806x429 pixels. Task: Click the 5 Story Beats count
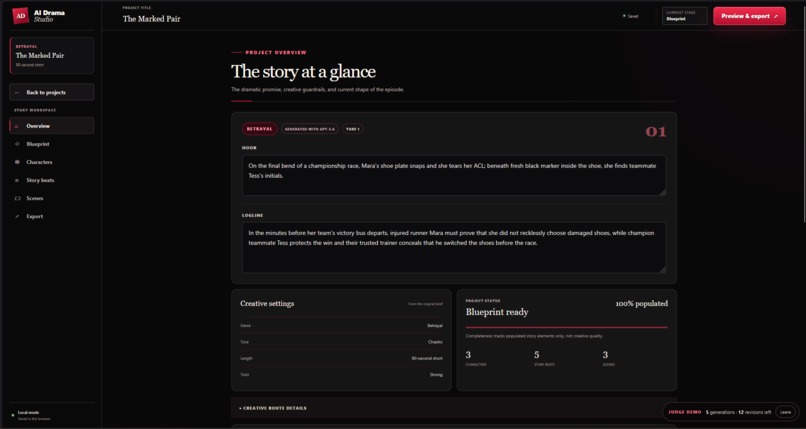[544, 358]
